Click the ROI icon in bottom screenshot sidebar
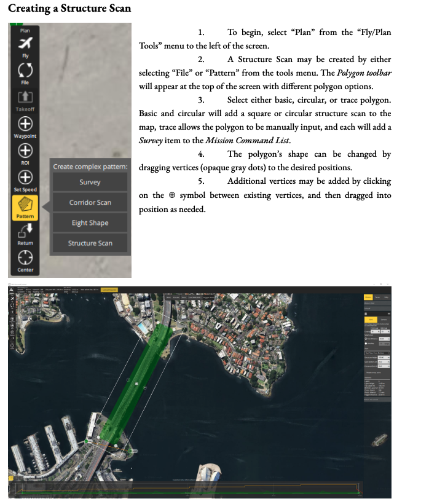The height and width of the screenshot is (504, 421). point(12,325)
